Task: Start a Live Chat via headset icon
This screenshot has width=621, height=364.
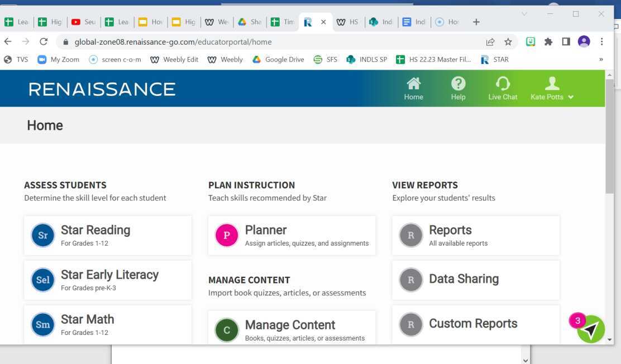Action: [503, 84]
